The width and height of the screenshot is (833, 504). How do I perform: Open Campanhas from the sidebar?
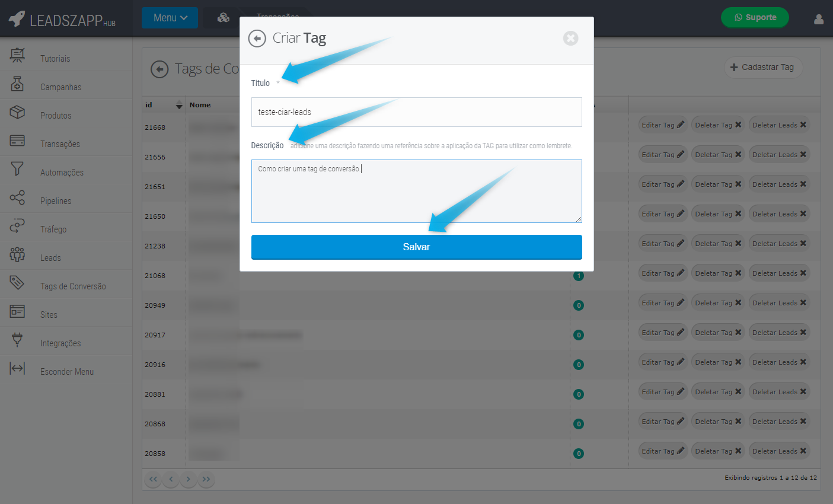pos(60,87)
